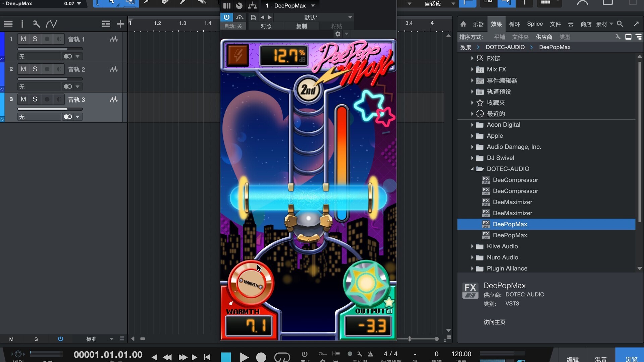Show automation with the curve icon
The height and width of the screenshot is (362, 644).
(x=51, y=24)
